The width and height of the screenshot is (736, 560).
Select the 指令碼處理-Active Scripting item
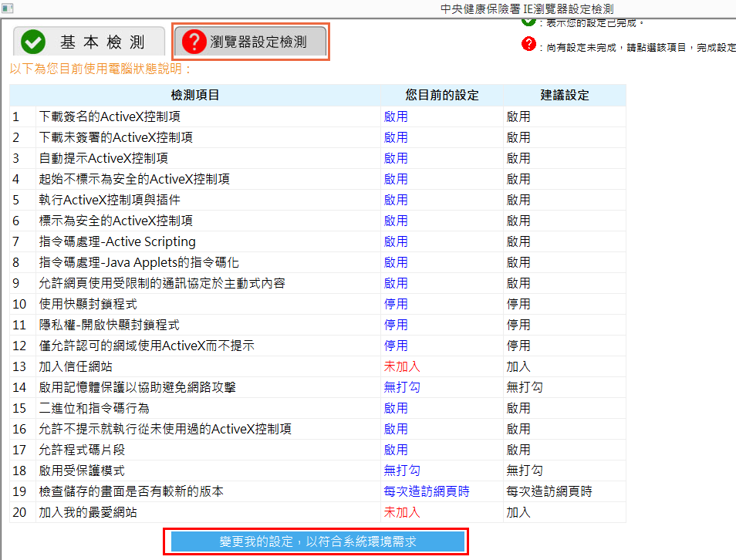pos(117,241)
